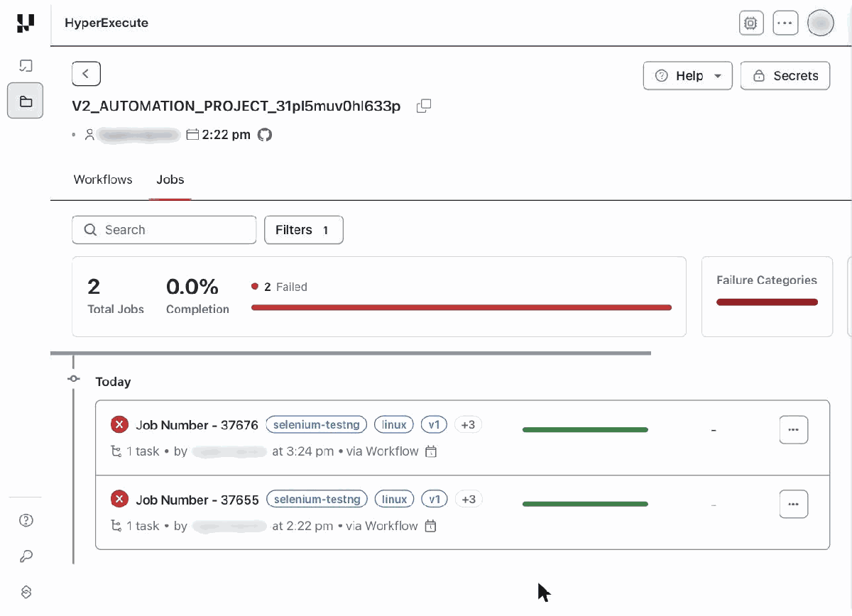852x616 pixels.
Task: Click linux tag on Job 37655
Action: coord(394,499)
